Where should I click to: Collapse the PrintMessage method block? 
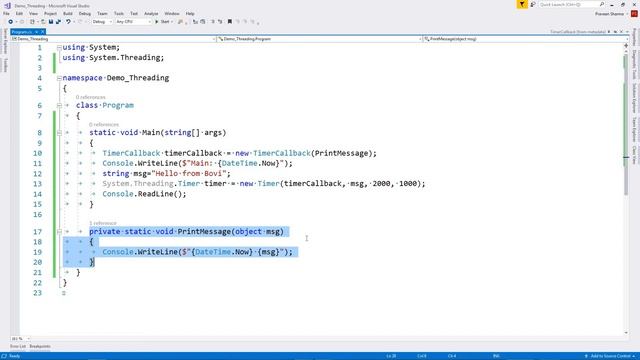point(59,232)
